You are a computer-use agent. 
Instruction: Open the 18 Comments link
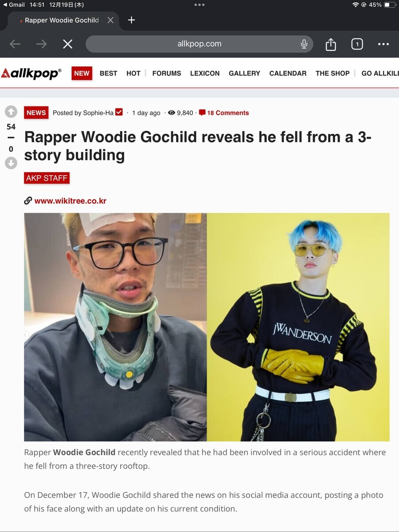(224, 113)
